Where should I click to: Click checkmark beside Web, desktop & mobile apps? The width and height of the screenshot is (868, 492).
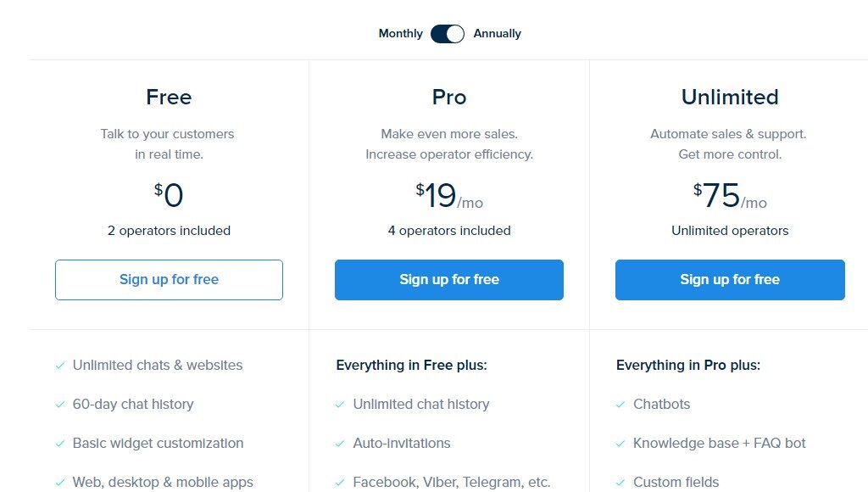60,483
